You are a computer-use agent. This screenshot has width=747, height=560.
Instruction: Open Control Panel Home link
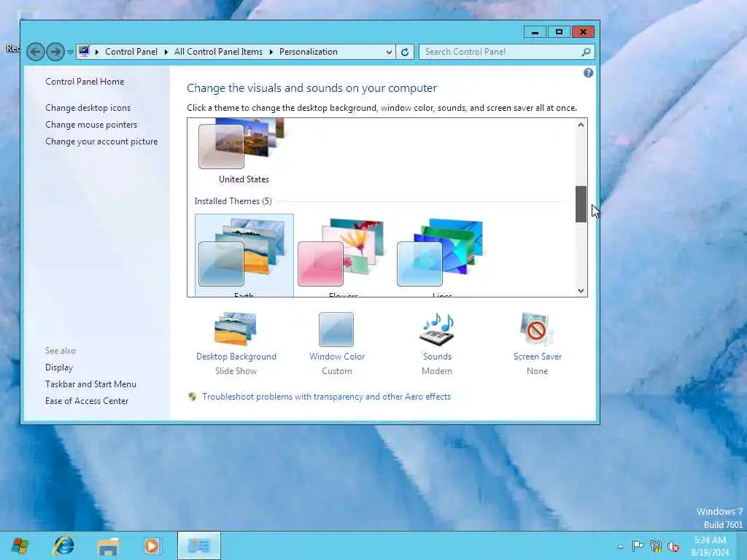(85, 82)
